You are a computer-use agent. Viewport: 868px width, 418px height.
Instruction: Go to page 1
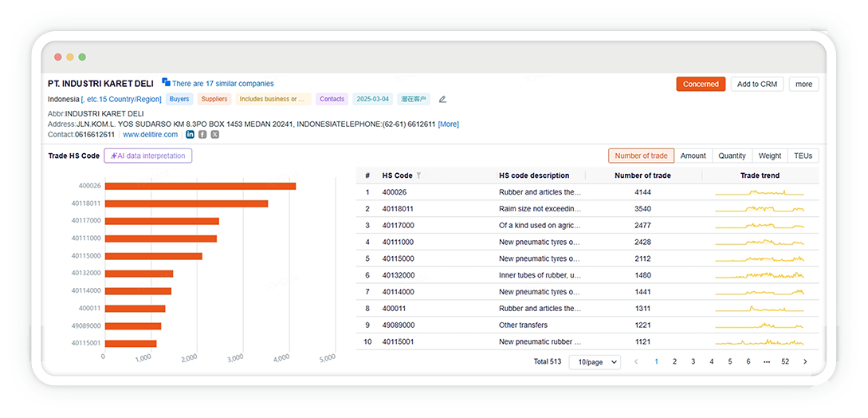click(657, 361)
